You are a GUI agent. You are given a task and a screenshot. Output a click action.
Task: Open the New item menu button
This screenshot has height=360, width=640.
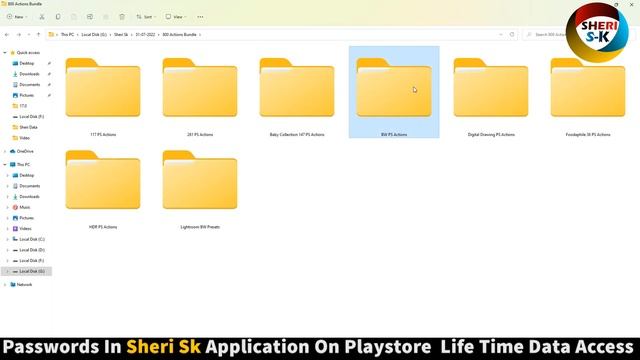tap(17, 17)
